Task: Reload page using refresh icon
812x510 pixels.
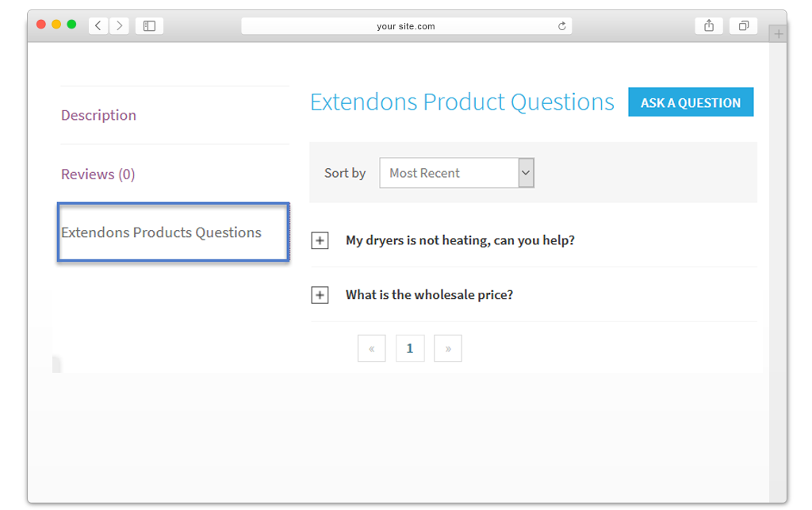Action: coord(562,26)
